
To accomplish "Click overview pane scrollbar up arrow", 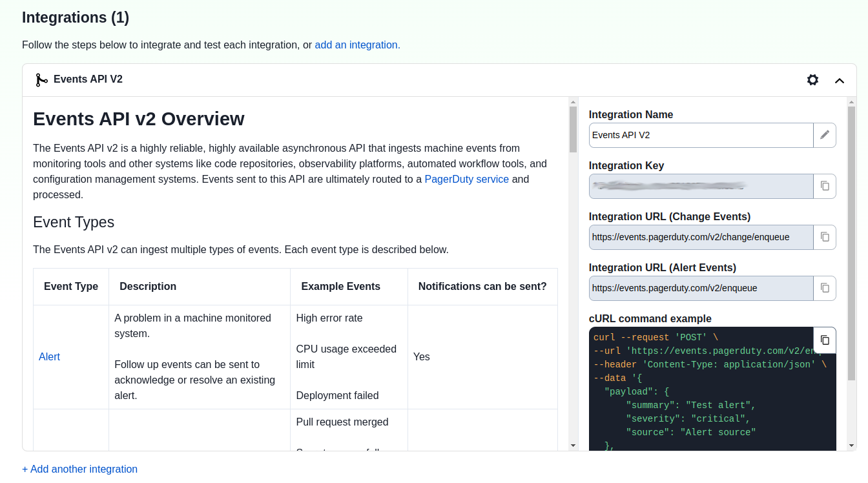I will (x=573, y=101).
